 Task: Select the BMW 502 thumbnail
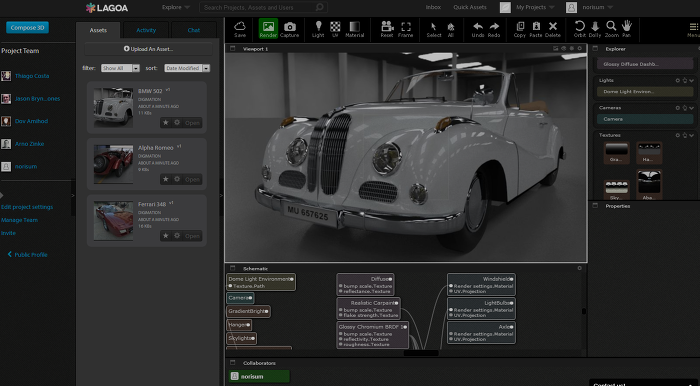point(113,108)
